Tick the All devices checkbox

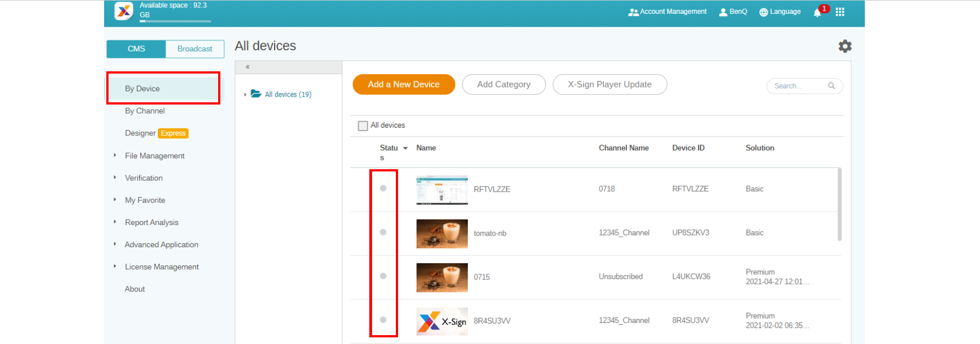pyautogui.click(x=363, y=126)
